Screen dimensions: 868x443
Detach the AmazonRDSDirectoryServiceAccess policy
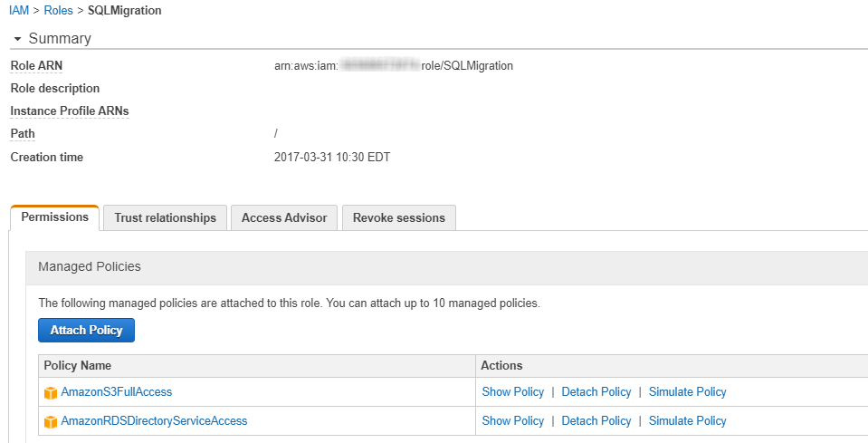click(596, 421)
